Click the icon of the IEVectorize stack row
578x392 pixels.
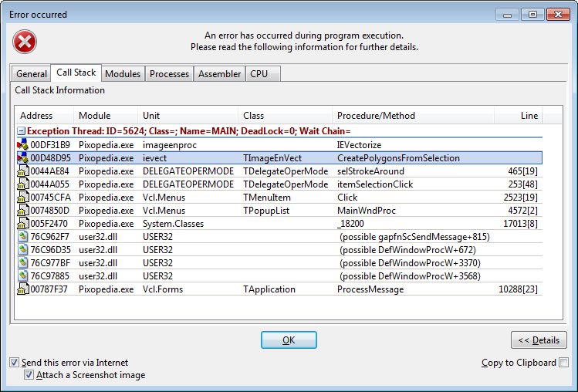23,144
